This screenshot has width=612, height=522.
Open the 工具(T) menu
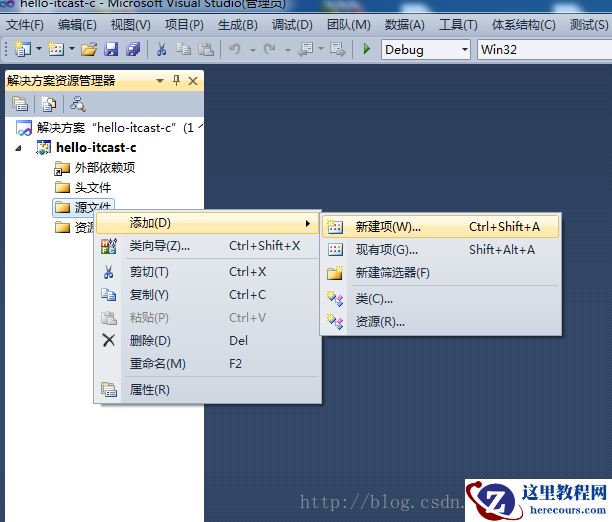[458, 25]
